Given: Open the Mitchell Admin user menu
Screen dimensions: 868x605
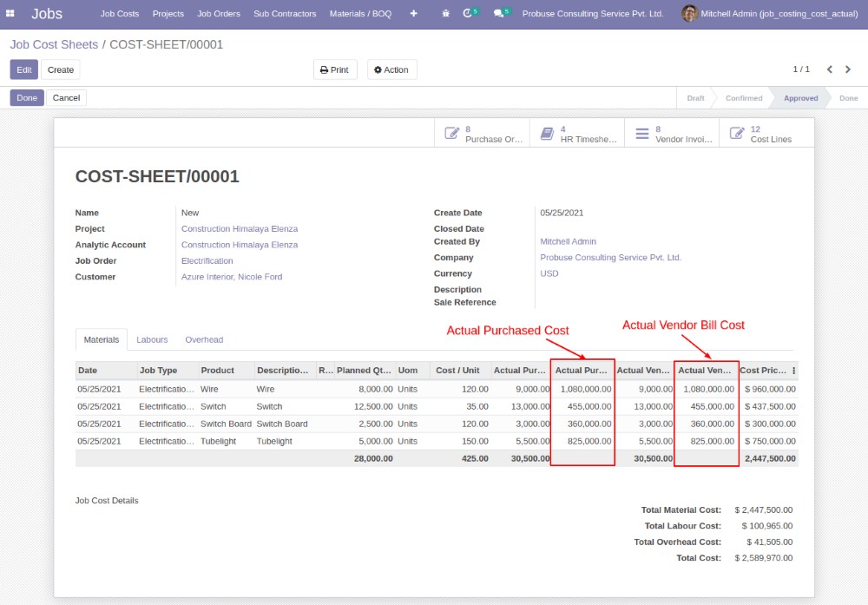Looking at the screenshot, I should 769,14.
